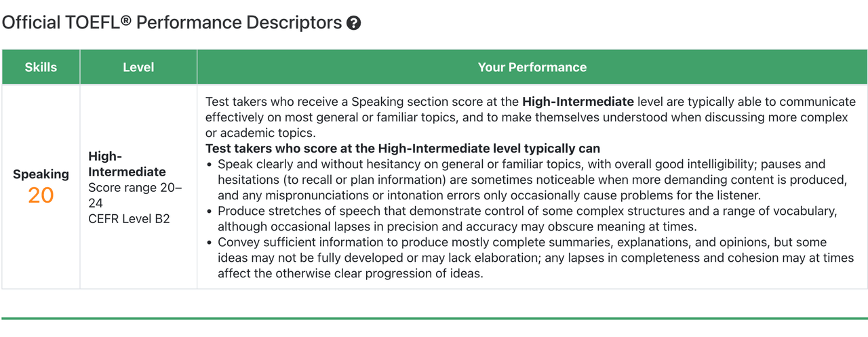This screenshot has height=337, width=868.
Task: Click the CEFR Level B2 text
Action: point(128,218)
